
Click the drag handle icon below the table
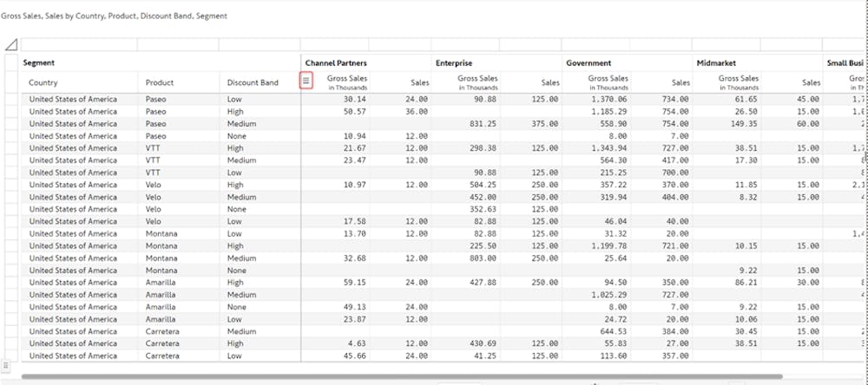pos(6,365)
